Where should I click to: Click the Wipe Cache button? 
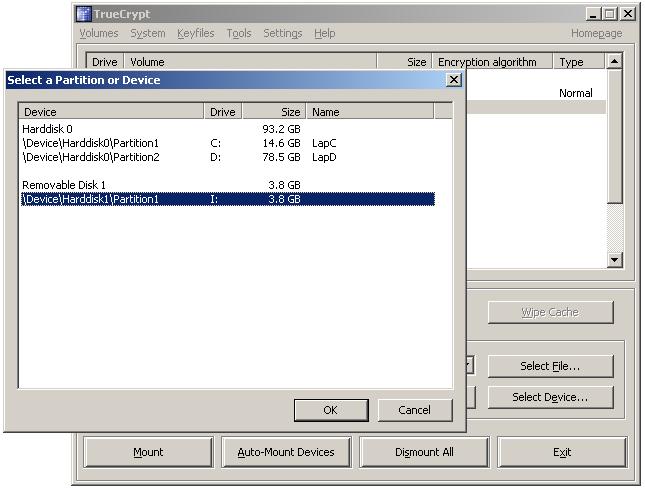550,312
